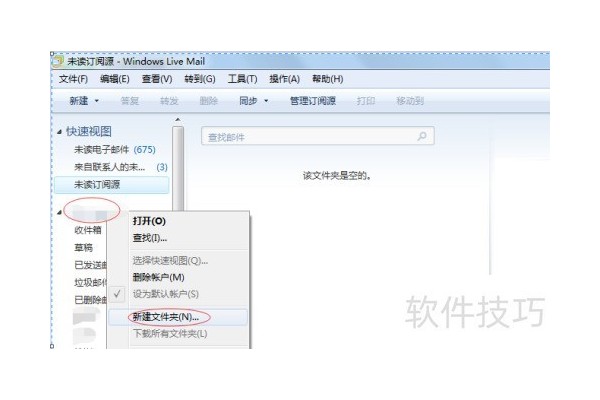The height and width of the screenshot is (400, 600).
Task: Collapse the blurred account tree triangle
Action: (x=59, y=212)
